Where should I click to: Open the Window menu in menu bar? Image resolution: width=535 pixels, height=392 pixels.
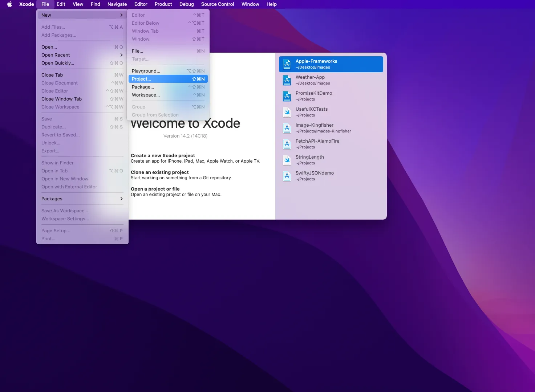click(250, 4)
